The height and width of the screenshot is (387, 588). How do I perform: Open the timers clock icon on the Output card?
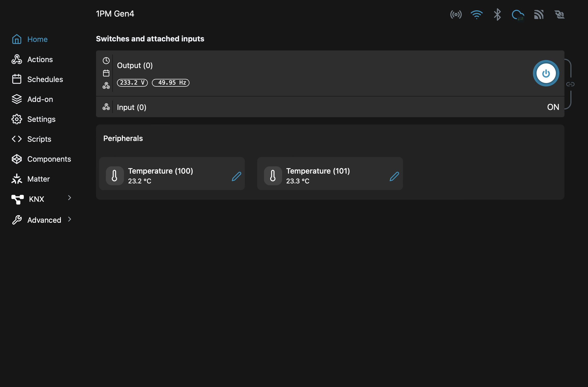(x=106, y=61)
